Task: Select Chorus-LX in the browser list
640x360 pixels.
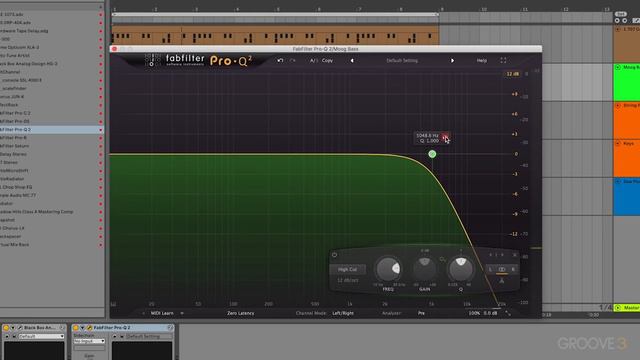Action: click(51, 228)
